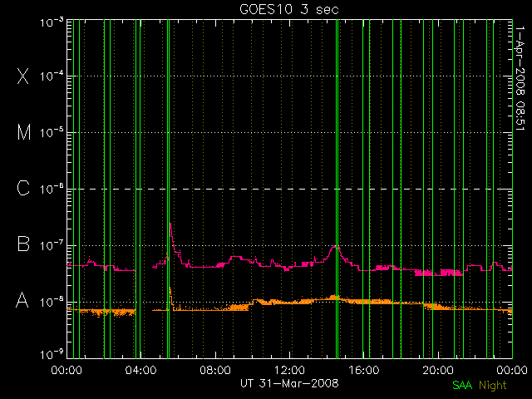This screenshot has height=399, width=532.
Task: Click the 'C' flare class label
Action: (x=23, y=189)
